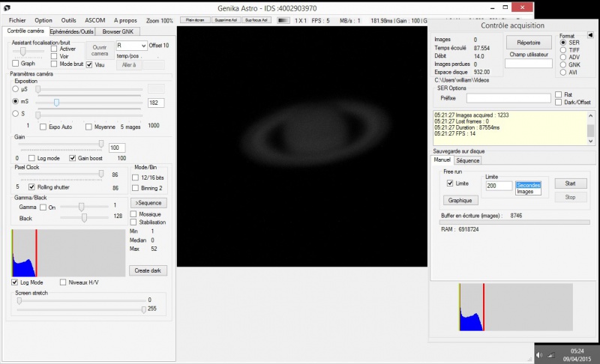
Task: Click the Graphique button
Action: point(460,200)
